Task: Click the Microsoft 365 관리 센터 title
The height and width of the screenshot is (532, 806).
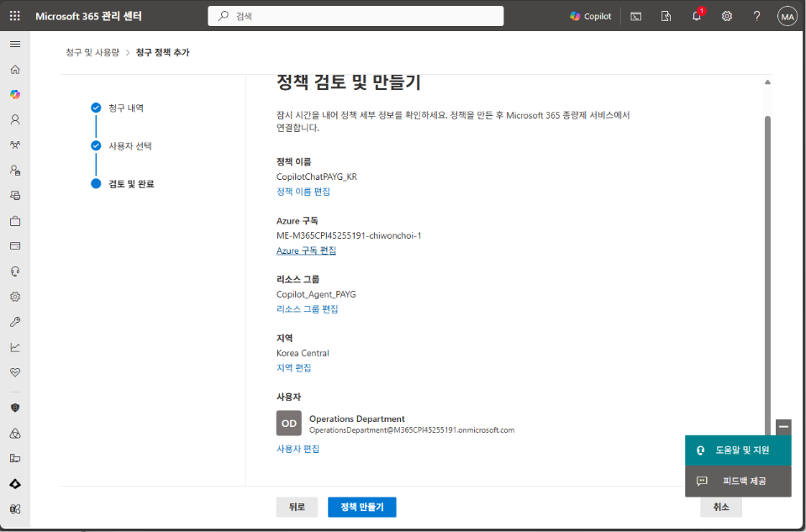Action: coord(88,17)
